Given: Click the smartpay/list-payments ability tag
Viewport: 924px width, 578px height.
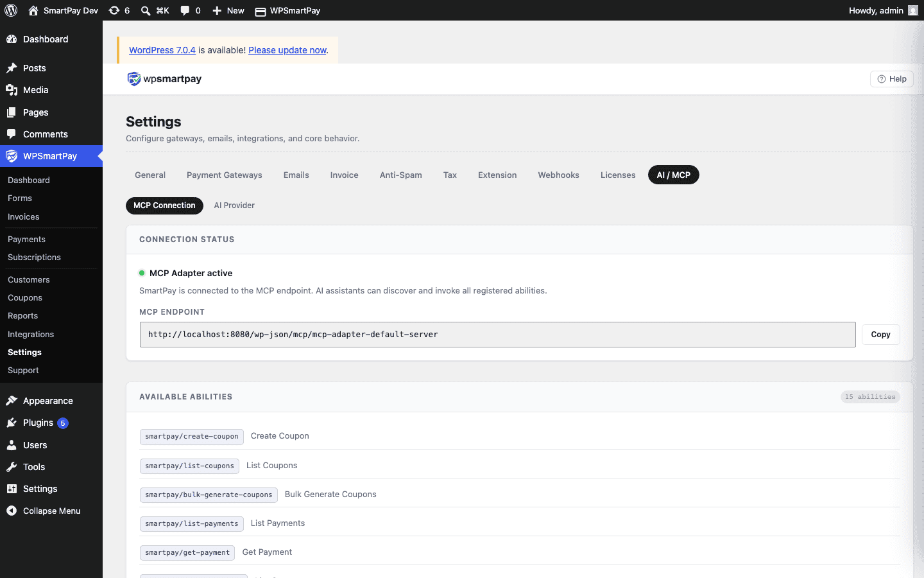Looking at the screenshot, I should click(192, 524).
